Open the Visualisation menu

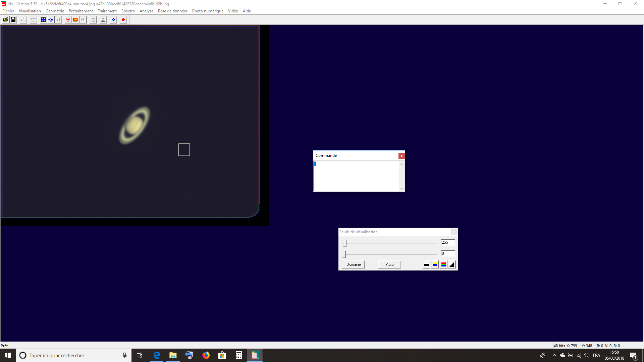point(30,11)
